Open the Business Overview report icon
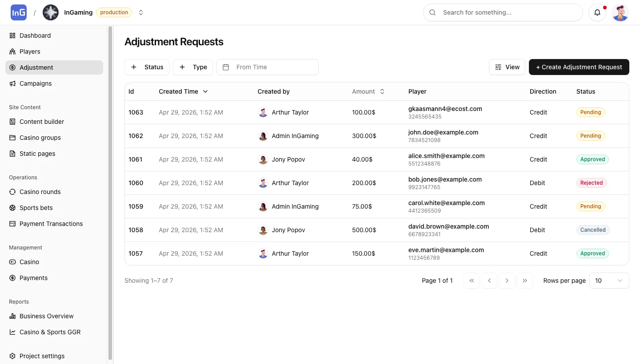This screenshot has width=640, height=364. (x=12, y=316)
